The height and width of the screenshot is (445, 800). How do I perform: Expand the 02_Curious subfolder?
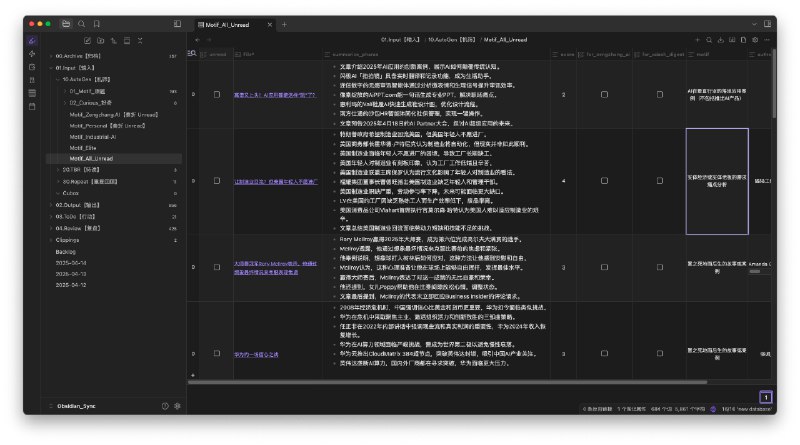(65, 103)
